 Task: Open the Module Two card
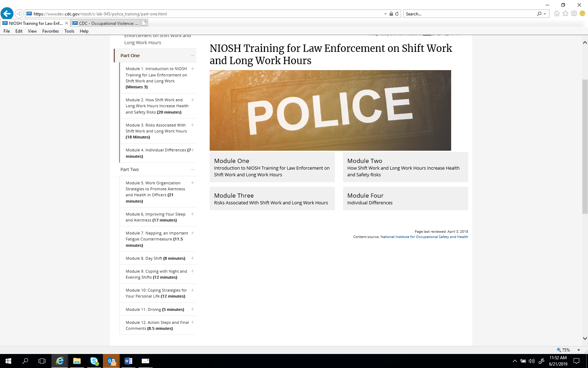click(405, 167)
